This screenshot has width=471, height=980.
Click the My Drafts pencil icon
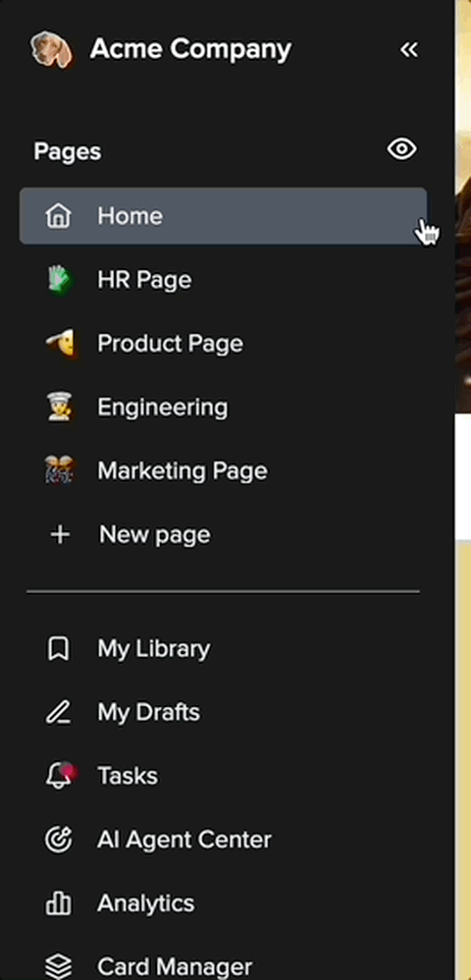59,713
